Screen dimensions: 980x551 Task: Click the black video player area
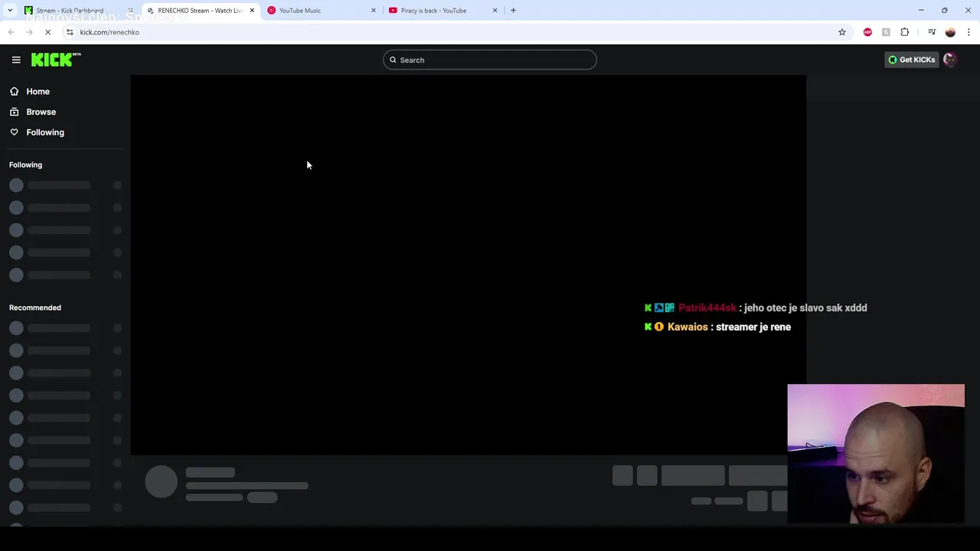point(468,265)
